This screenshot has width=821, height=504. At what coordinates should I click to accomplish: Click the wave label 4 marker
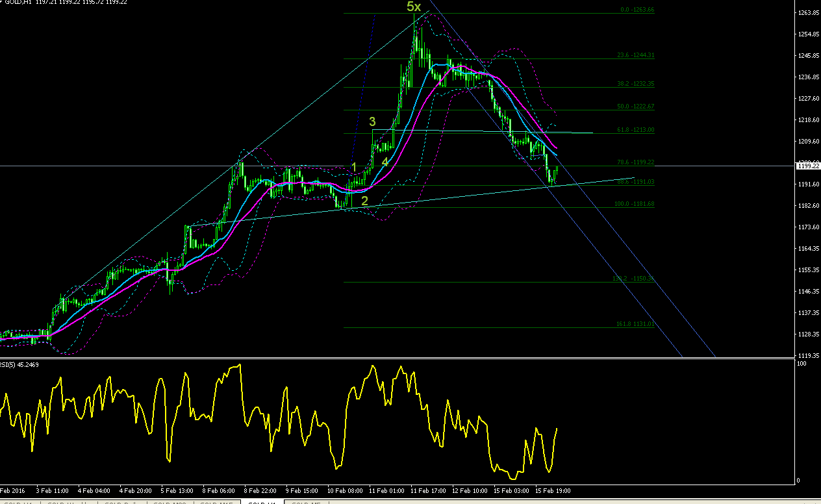pyautogui.click(x=385, y=162)
